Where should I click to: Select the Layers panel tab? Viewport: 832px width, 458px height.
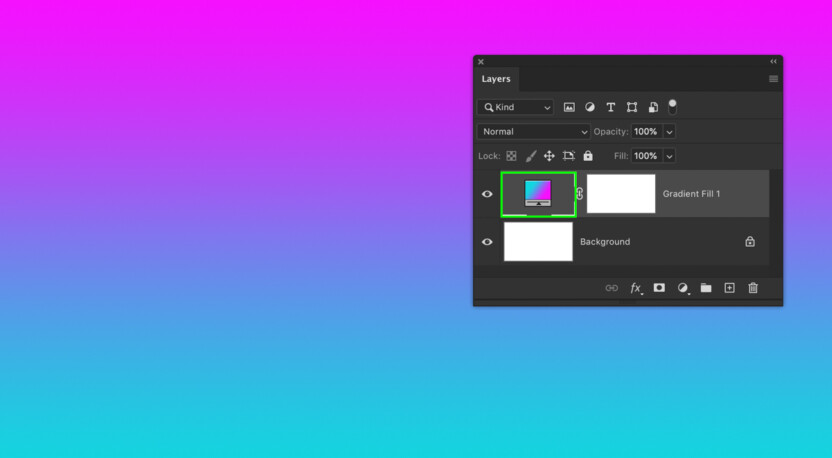click(x=496, y=79)
